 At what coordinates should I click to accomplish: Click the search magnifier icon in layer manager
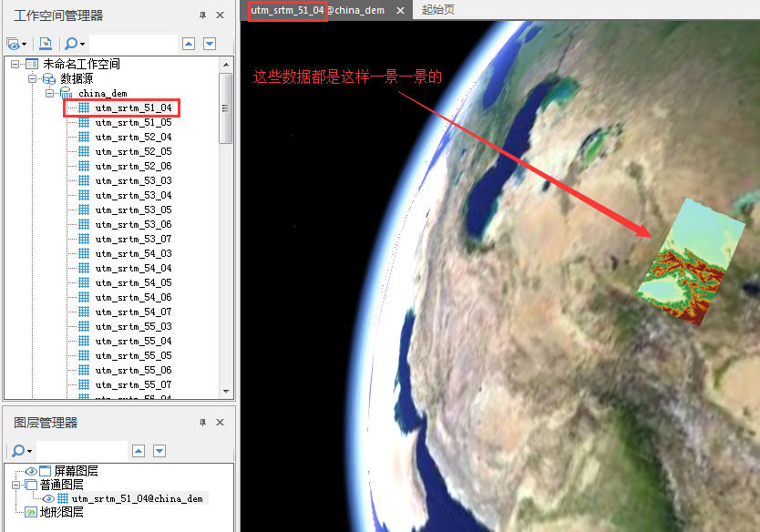pos(18,451)
